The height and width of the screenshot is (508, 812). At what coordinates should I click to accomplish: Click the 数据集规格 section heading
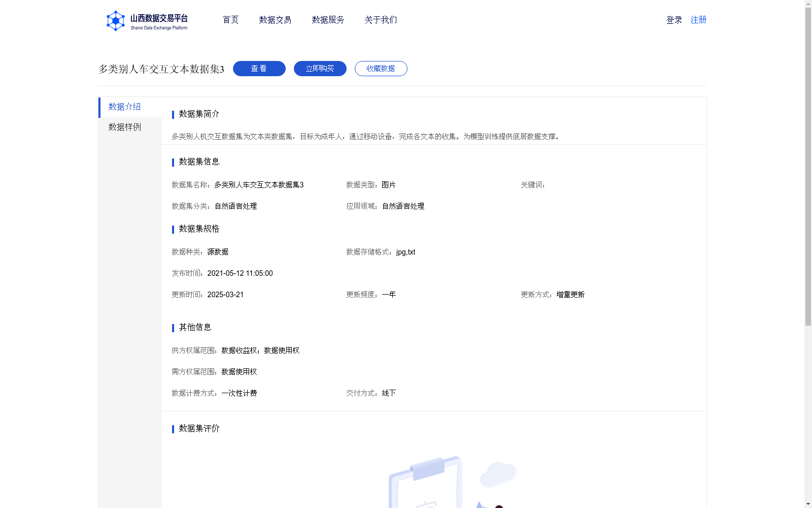(199, 229)
